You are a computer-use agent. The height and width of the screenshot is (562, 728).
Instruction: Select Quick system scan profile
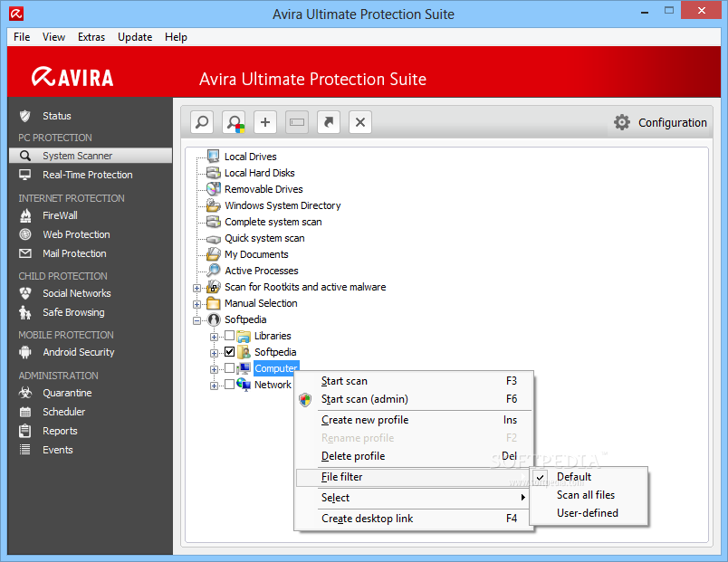pyautogui.click(x=264, y=238)
